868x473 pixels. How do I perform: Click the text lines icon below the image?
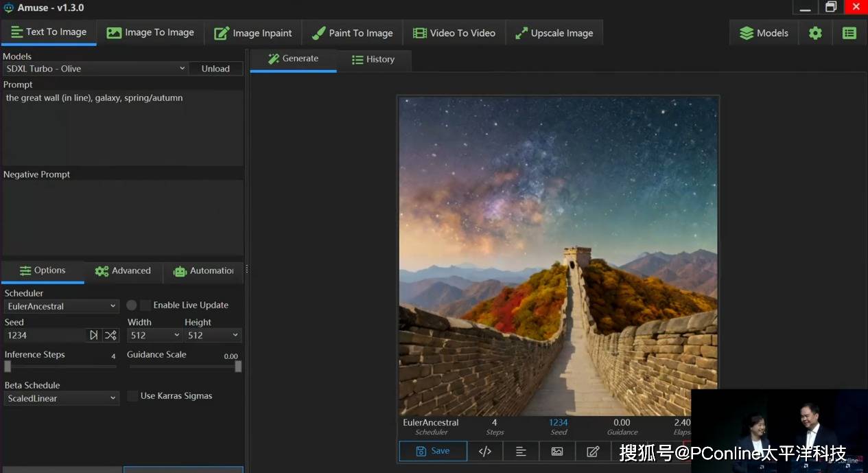tap(521, 451)
